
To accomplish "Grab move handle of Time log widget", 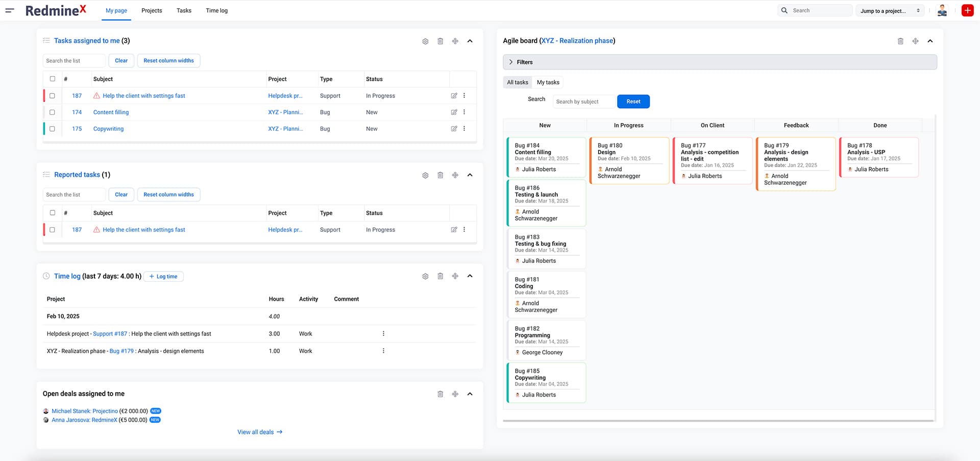I will [455, 276].
